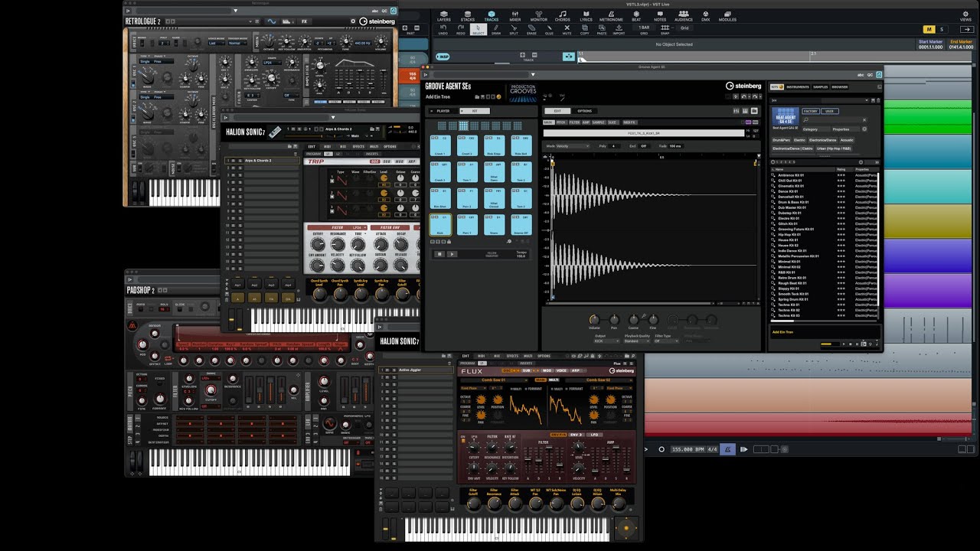Select the Kick pad in Groove Agent

(440, 226)
